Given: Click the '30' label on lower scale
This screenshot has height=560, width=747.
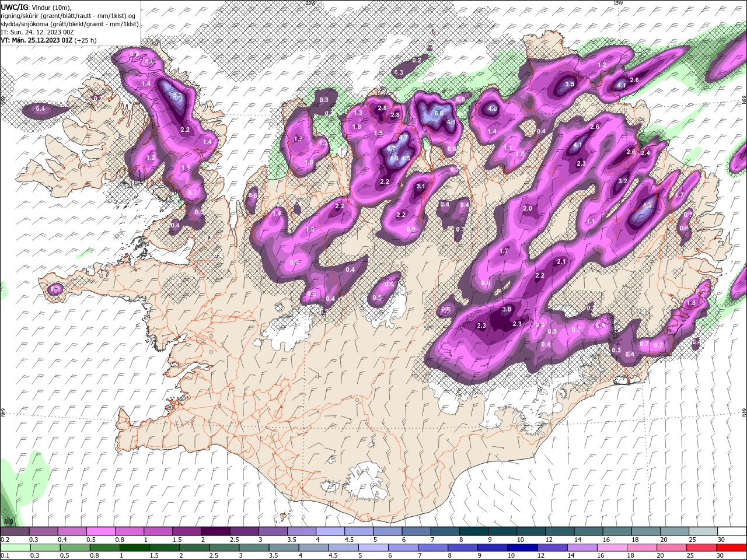Looking at the screenshot, I should coord(721,555).
